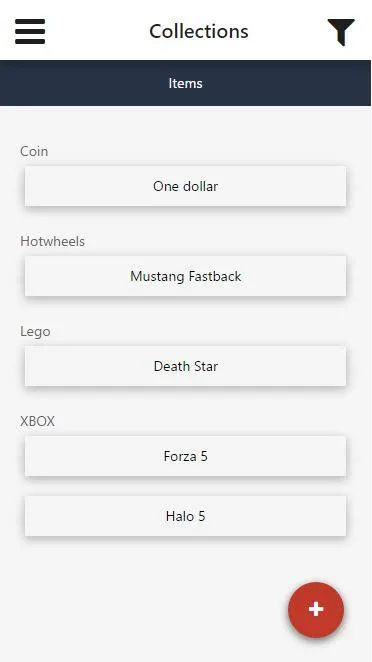372x662 pixels.
Task: Show side drawer via three-line icon
Action: (30, 31)
